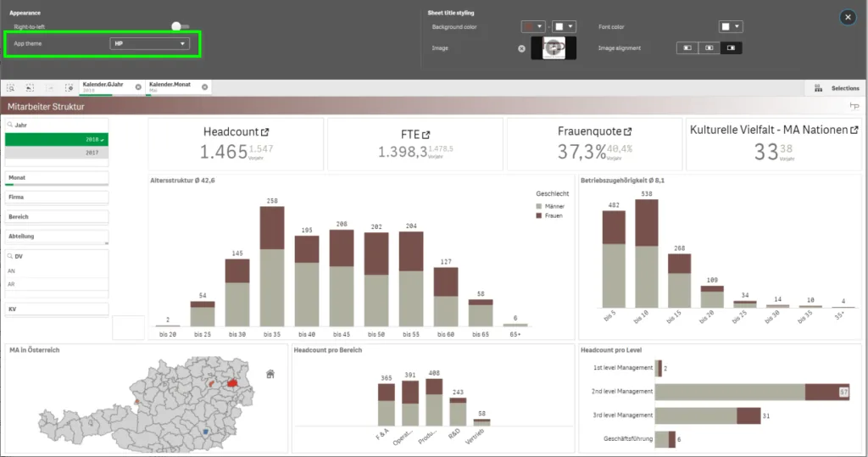The height and width of the screenshot is (457, 868).
Task: Click the '1.465' Headcount value
Action: pyautogui.click(x=223, y=152)
